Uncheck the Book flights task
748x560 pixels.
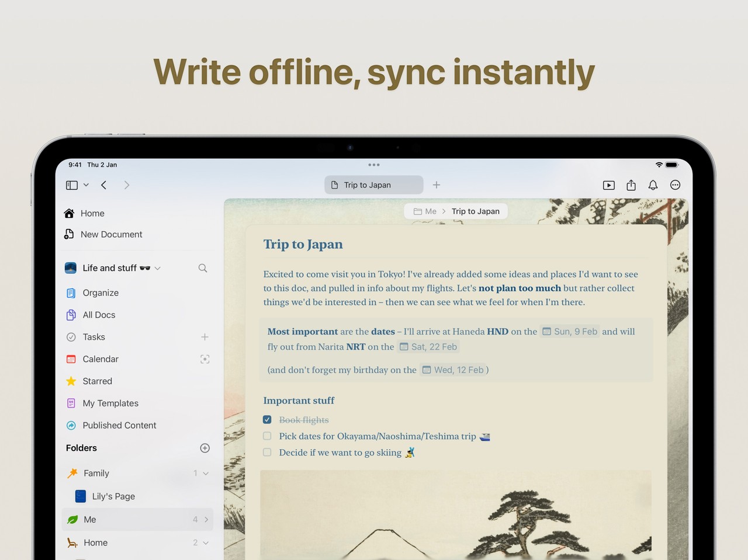pyautogui.click(x=267, y=420)
